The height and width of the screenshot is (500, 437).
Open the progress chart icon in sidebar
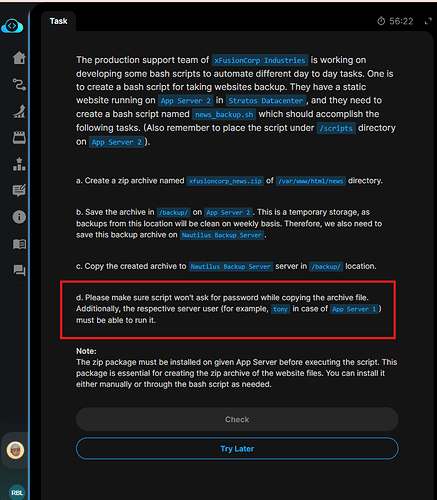pos(19,111)
